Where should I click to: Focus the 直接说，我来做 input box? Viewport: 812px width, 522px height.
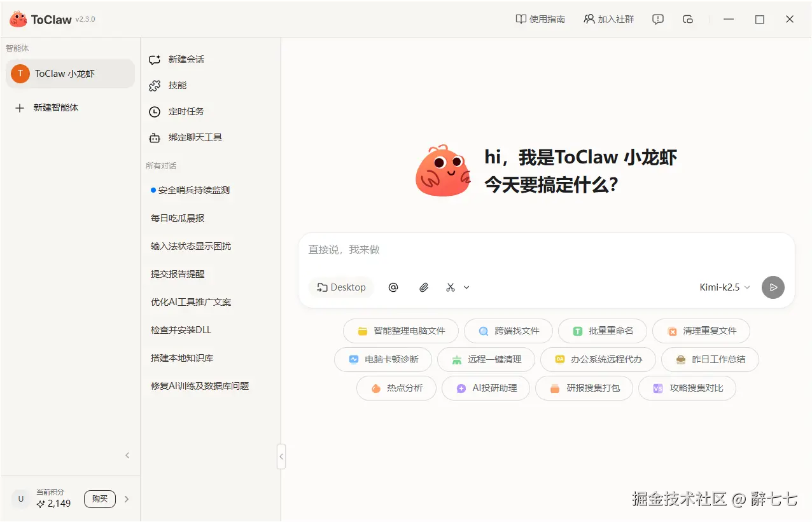point(546,250)
